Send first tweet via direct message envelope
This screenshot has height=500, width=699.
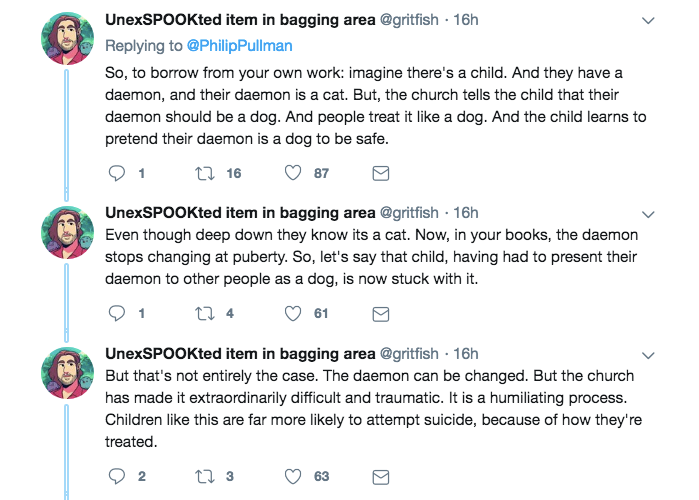pyautogui.click(x=380, y=173)
